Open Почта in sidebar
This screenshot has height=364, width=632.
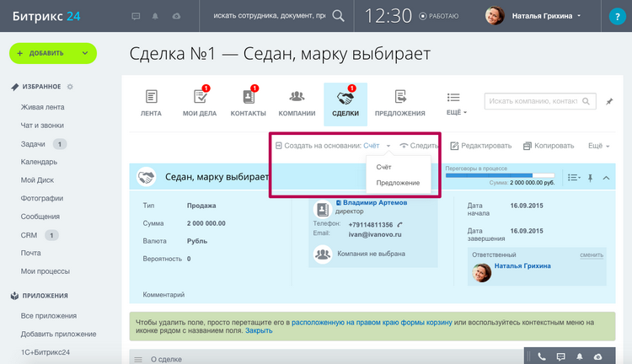click(30, 253)
